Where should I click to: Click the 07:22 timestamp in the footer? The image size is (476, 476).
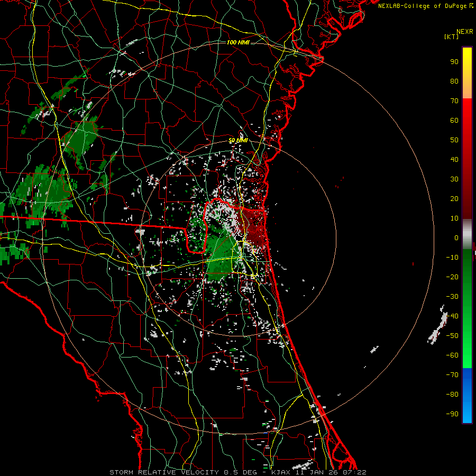tap(354, 472)
